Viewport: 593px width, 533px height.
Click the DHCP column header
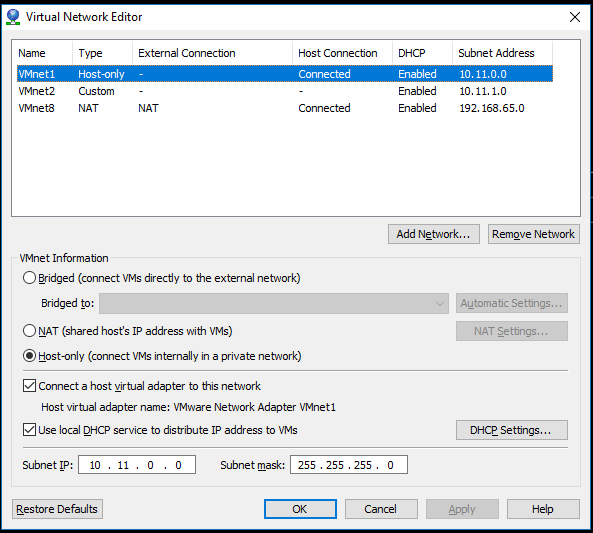pos(422,53)
